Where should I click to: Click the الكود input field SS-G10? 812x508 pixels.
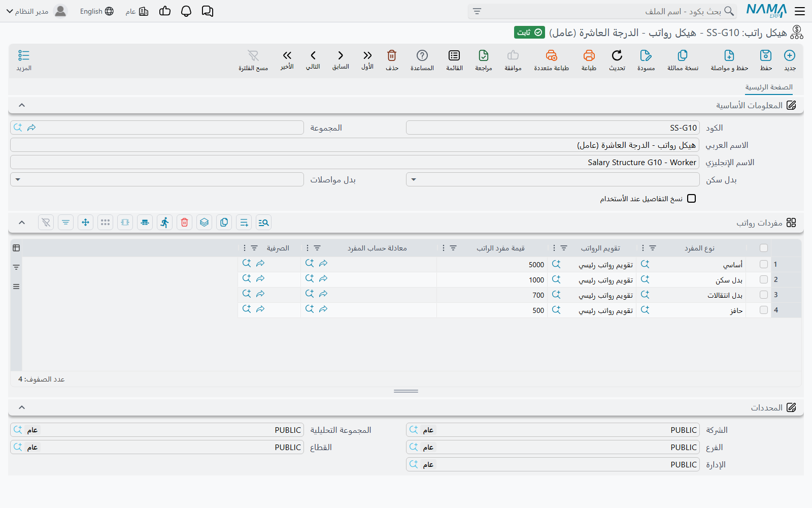coord(553,128)
